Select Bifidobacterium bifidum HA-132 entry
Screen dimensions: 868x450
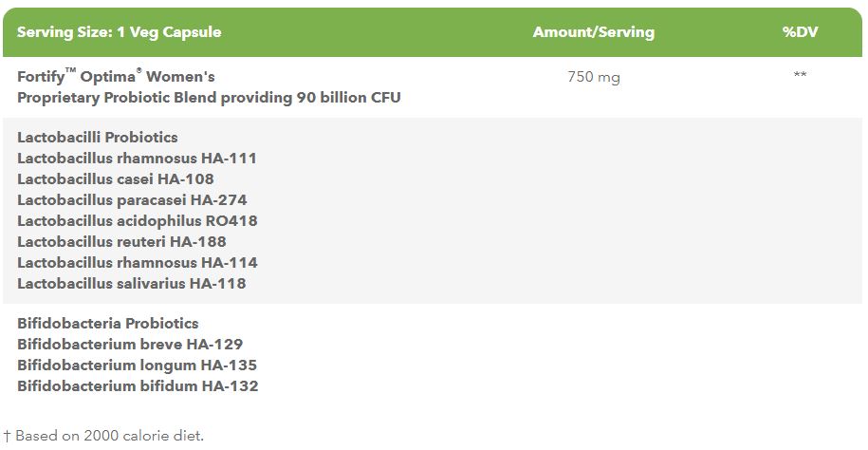point(138,386)
